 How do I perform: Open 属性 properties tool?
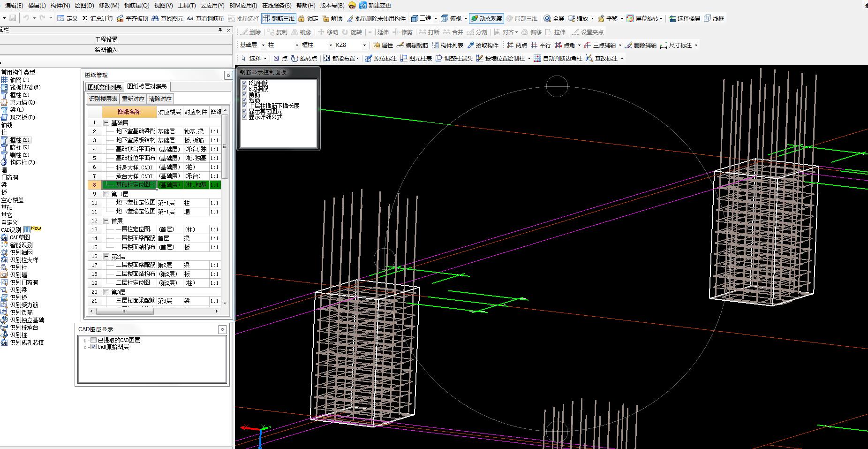(383, 45)
